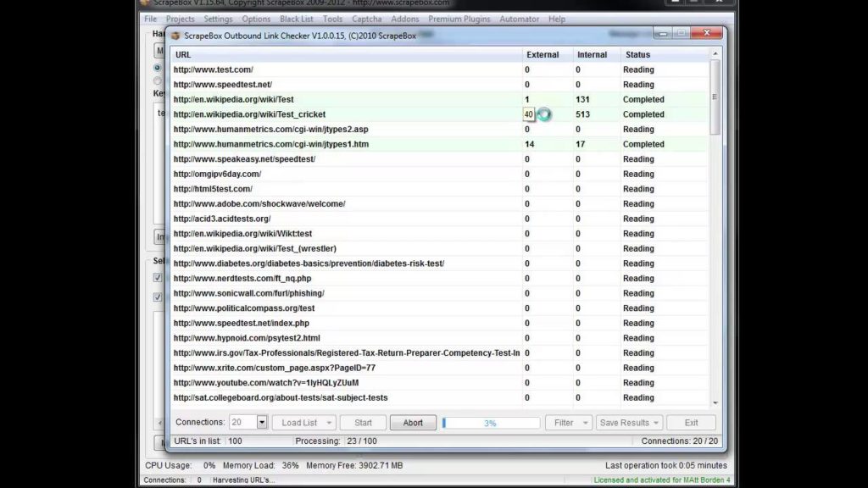This screenshot has width=868, height=488.
Task: Click Internal count 513 for Test_cricket
Action: [x=582, y=114]
